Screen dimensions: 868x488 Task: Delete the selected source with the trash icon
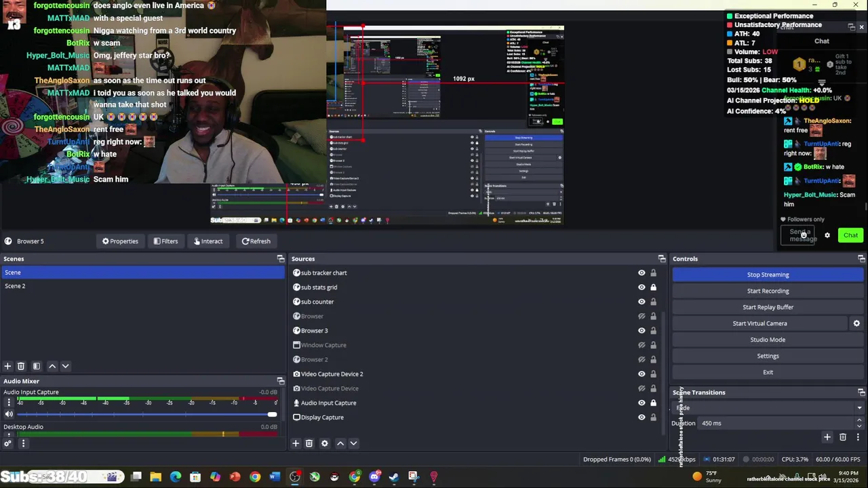[x=309, y=443]
